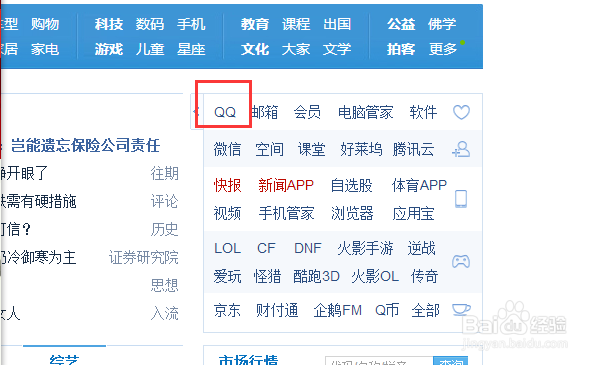Click the game controller icon beside 逆战

(x=461, y=262)
